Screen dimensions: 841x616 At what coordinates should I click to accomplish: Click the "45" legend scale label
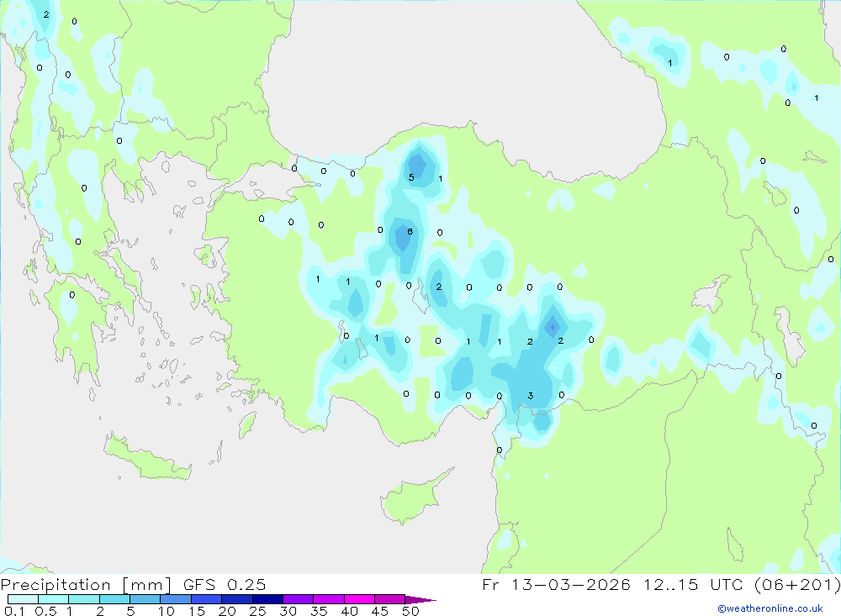click(x=380, y=611)
